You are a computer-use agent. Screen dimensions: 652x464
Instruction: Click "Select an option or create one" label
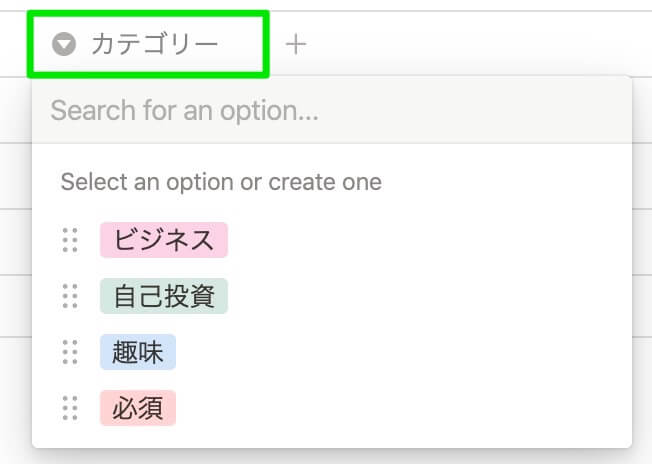(221, 182)
